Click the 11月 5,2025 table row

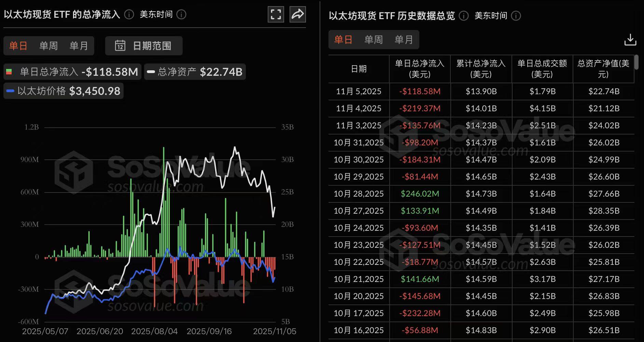[x=481, y=91]
